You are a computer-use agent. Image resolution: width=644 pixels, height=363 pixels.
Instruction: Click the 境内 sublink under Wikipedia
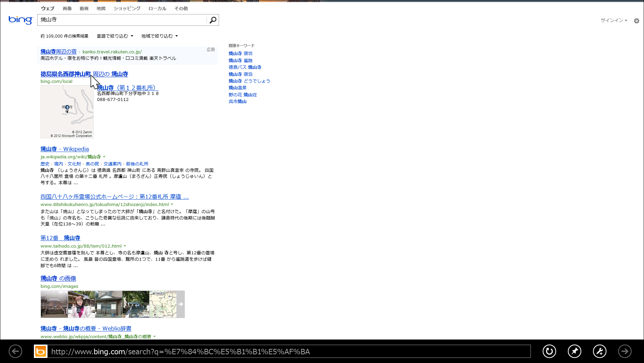coord(58,164)
